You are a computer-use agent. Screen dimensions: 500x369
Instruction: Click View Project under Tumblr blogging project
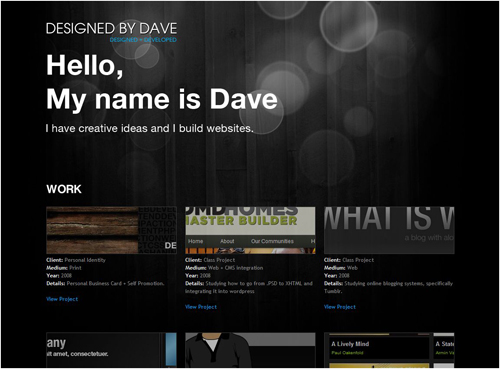340,307
